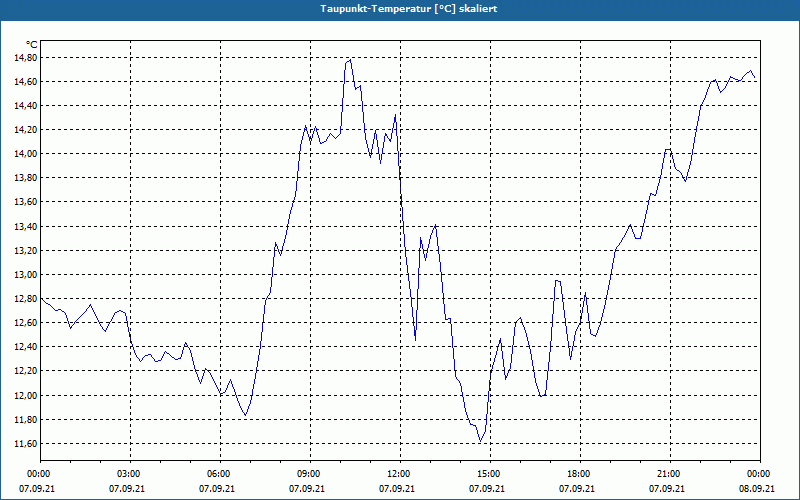Select the 14,00 y-axis value
This screenshot has width=800, height=500.
[x=26, y=154]
